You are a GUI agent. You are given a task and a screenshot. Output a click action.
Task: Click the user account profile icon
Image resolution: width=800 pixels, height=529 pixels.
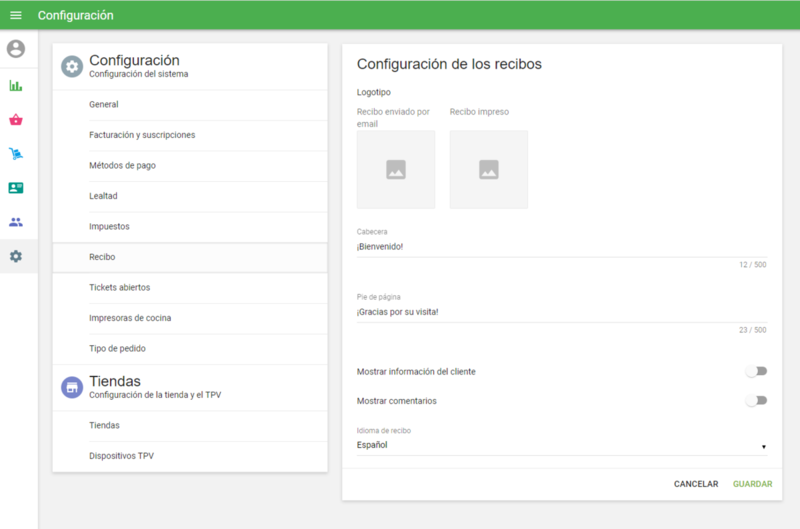click(16, 49)
